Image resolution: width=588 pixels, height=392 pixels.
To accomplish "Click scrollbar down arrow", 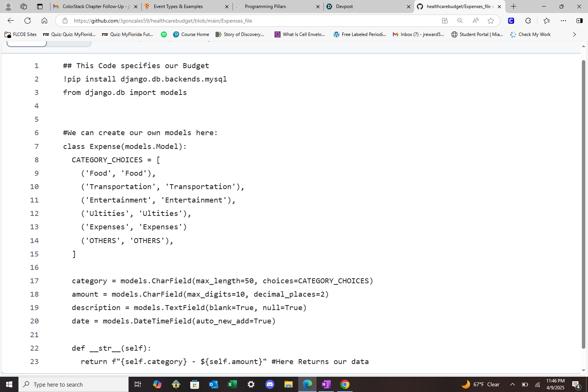I will point(583,370).
